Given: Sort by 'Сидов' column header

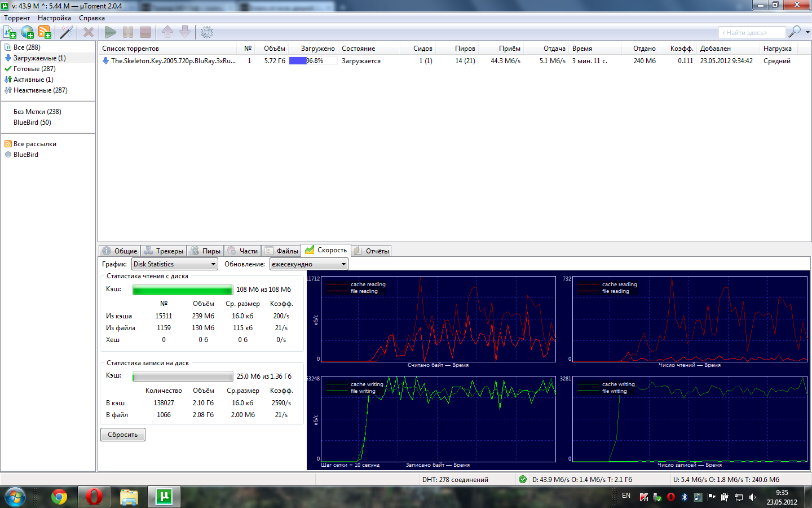Looking at the screenshot, I should (x=422, y=49).
